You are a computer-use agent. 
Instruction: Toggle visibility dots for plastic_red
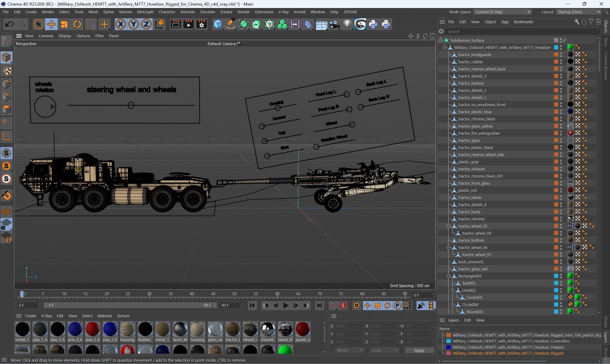click(561, 190)
